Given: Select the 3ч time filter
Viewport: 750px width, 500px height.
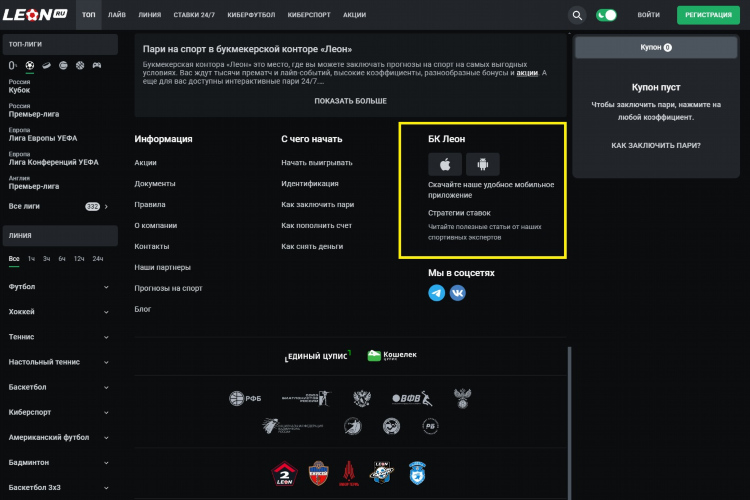Looking at the screenshot, I should [x=46, y=259].
